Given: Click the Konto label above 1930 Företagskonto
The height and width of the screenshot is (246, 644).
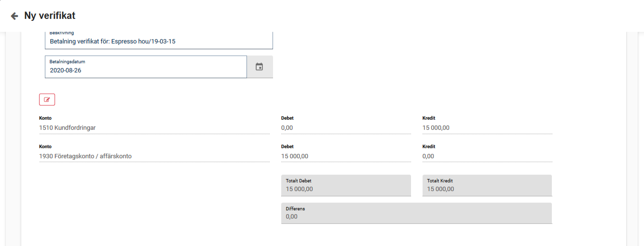Looking at the screenshot, I should (x=45, y=147).
